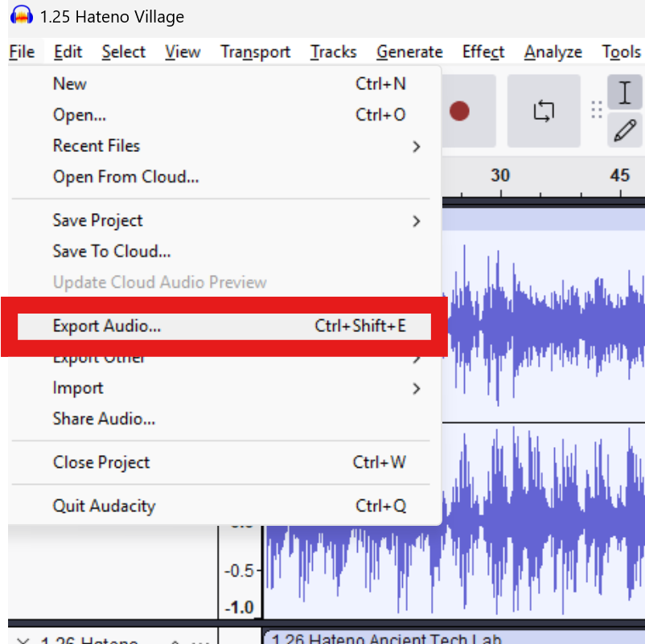Open the Select menu

tap(124, 51)
